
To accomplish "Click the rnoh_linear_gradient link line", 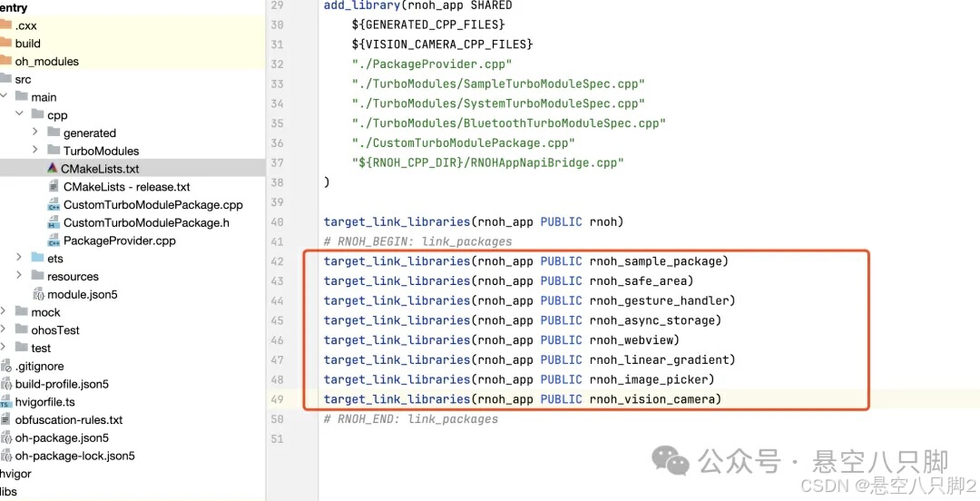I will (x=529, y=359).
